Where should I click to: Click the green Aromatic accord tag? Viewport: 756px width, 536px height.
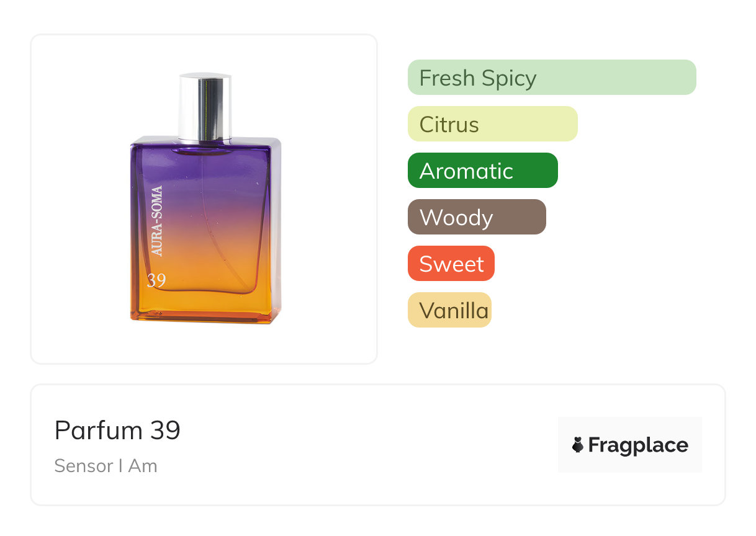tap(483, 171)
